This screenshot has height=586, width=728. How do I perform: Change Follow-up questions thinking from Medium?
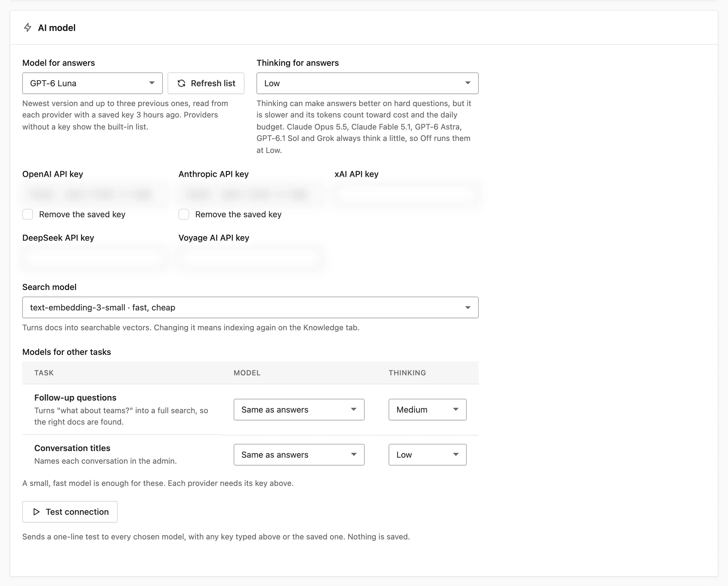427,410
